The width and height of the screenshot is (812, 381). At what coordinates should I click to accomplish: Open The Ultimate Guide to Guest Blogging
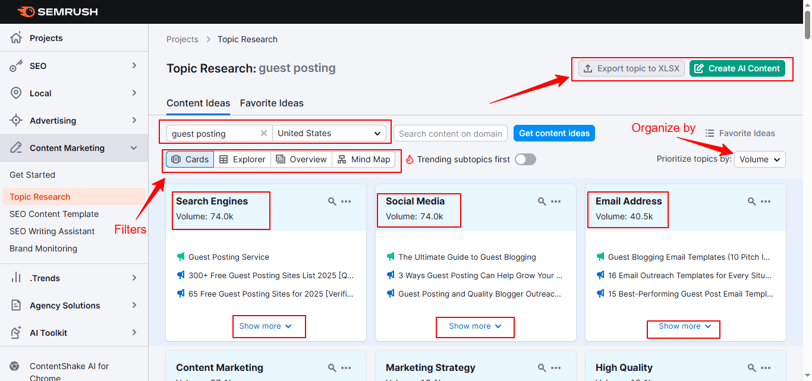(x=467, y=257)
